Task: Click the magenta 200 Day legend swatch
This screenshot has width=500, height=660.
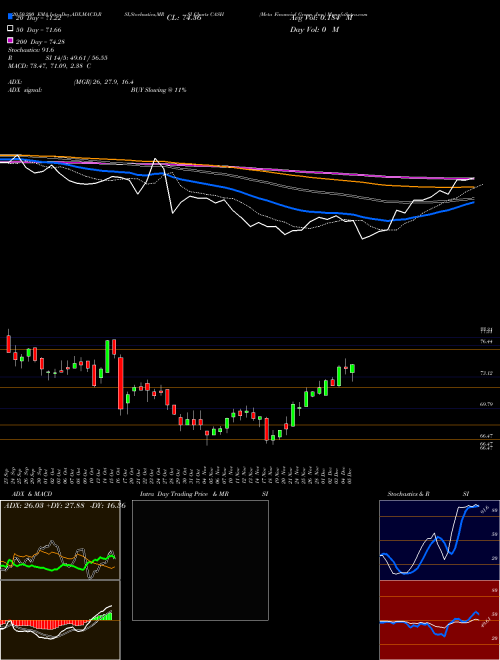Action: 10,40
